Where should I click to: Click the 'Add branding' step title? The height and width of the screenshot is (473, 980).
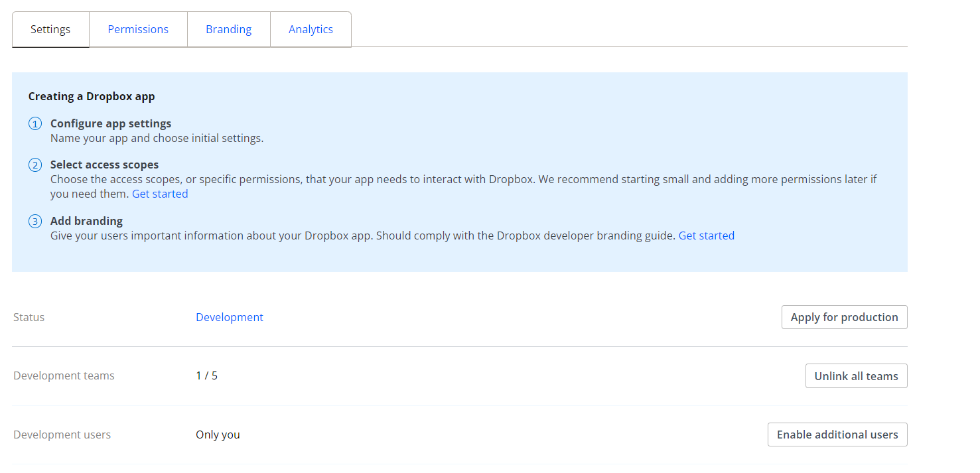click(x=86, y=221)
